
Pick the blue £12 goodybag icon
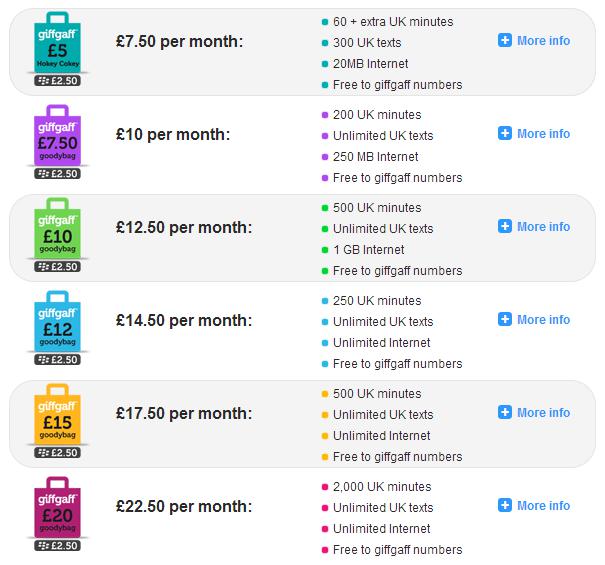pyautogui.click(x=57, y=321)
